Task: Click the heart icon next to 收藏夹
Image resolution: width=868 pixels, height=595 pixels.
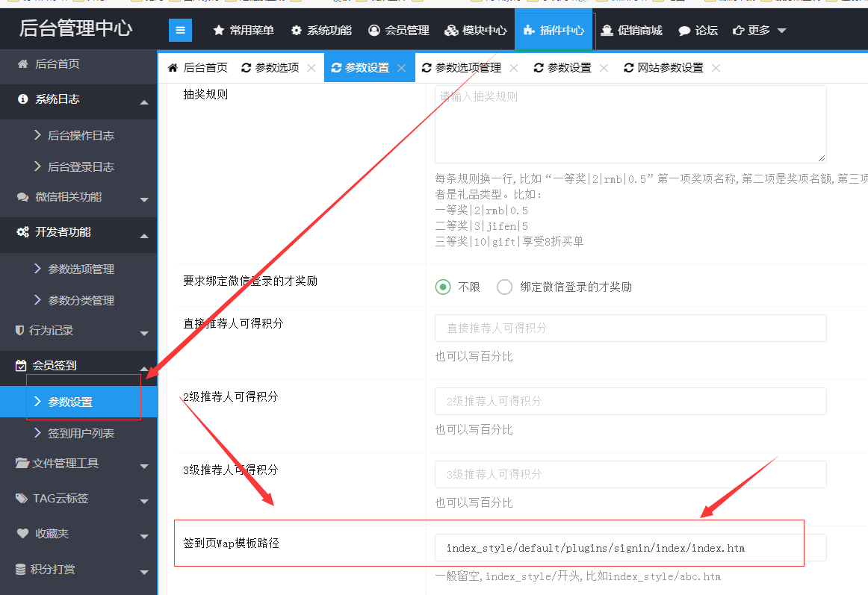Action: pos(22,534)
